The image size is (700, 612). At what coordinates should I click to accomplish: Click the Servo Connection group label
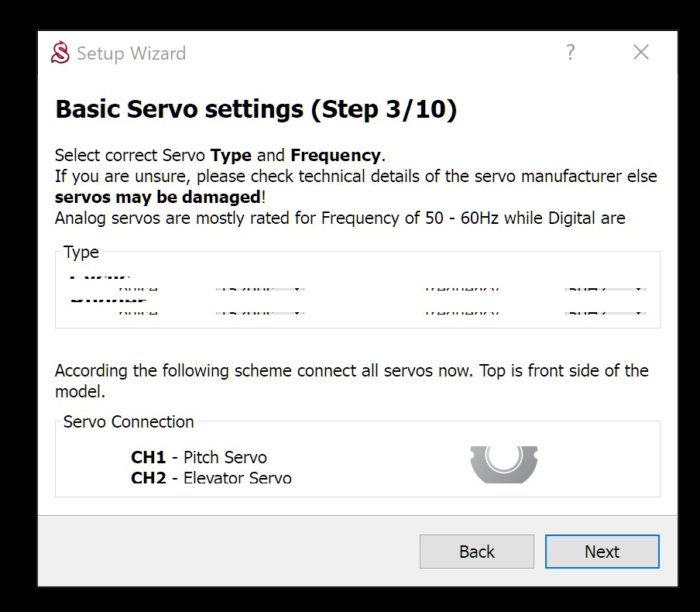tap(129, 422)
